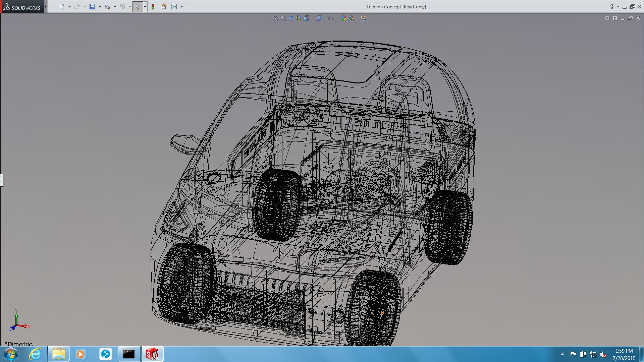Click the Apply Scene icon

pos(351,18)
